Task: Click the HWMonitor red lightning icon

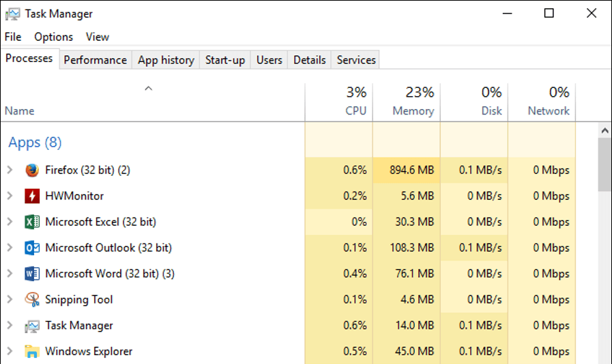Action: [32, 196]
